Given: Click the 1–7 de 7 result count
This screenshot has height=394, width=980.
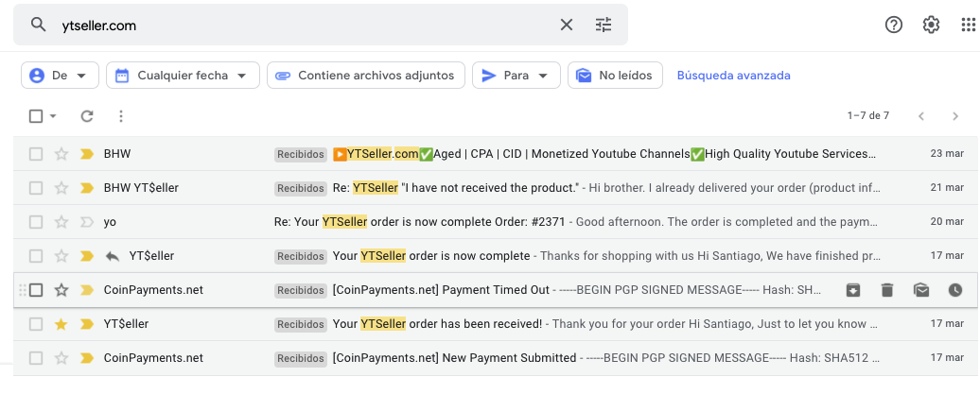Looking at the screenshot, I should (x=868, y=116).
